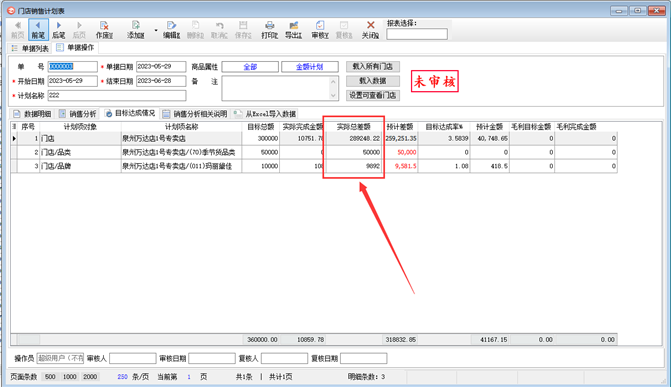Image resolution: width=671 pixels, height=387 pixels.
Task: Click the row indicator arrow on row 1
Action: pyautogui.click(x=14, y=138)
